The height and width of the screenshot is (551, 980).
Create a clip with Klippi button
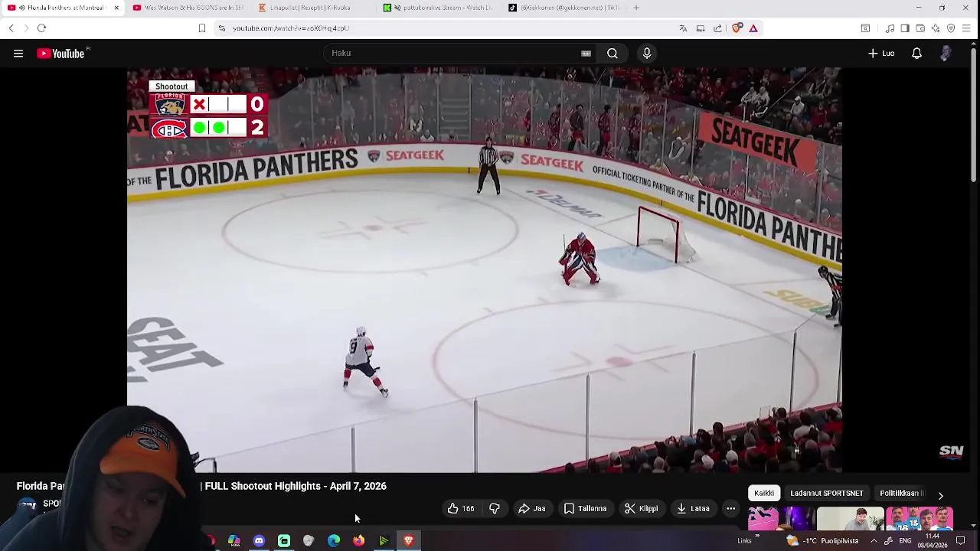point(641,508)
